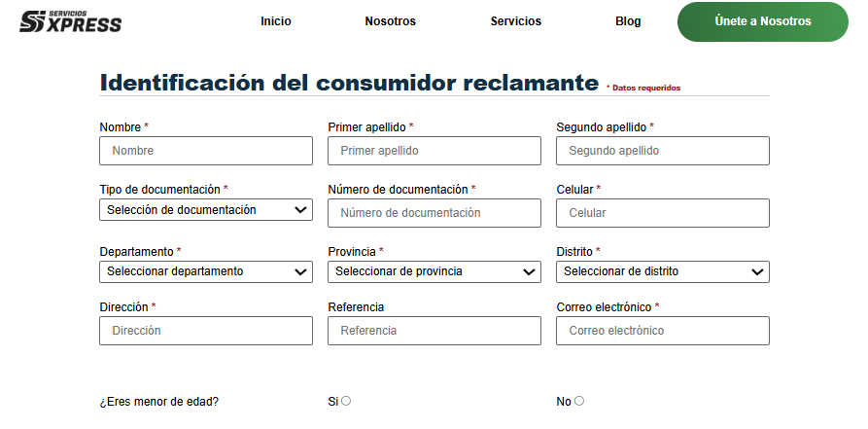Focus the Celular input field

click(663, 213)
